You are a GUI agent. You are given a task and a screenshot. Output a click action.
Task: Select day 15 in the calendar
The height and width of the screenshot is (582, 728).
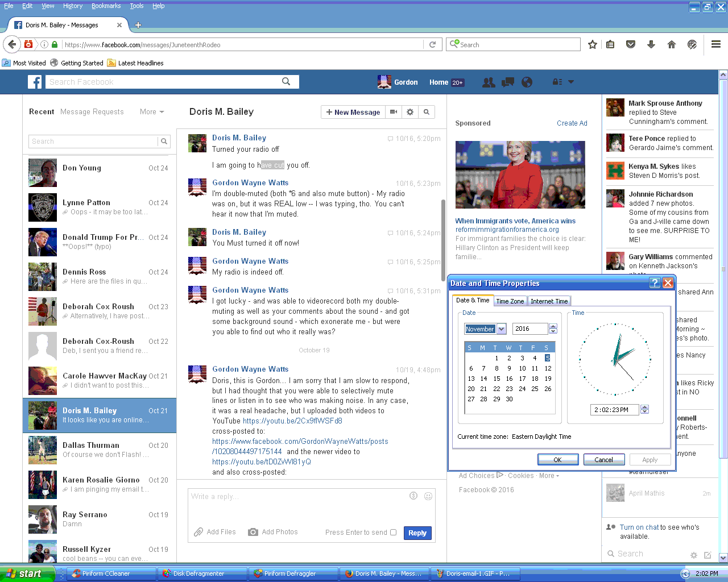coord(497,379)
